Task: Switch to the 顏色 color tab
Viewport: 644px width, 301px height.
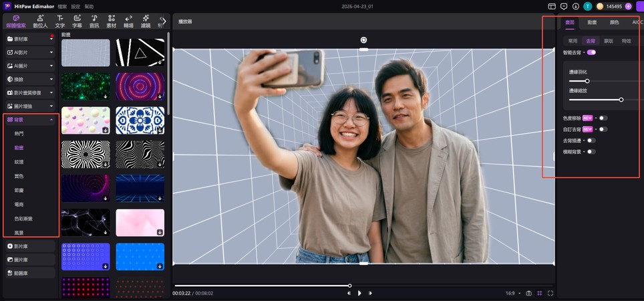Action: pyautogui.click(x=614, y=22)
